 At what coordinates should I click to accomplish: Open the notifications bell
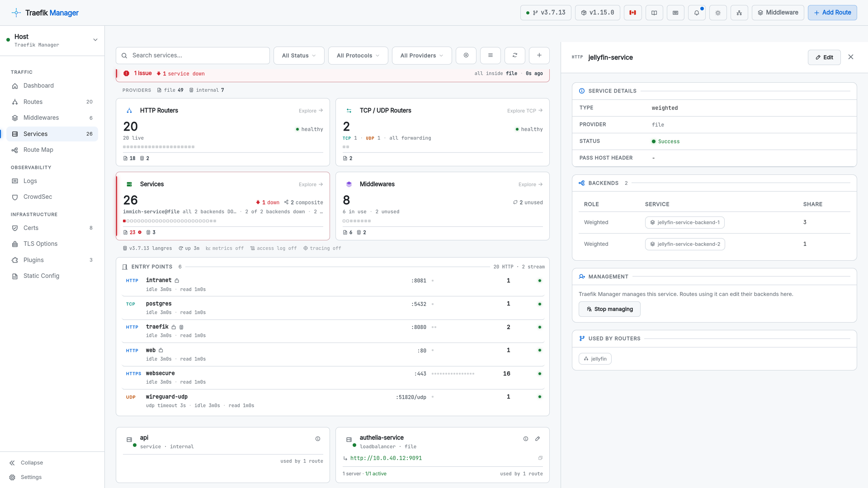(697, 13)
